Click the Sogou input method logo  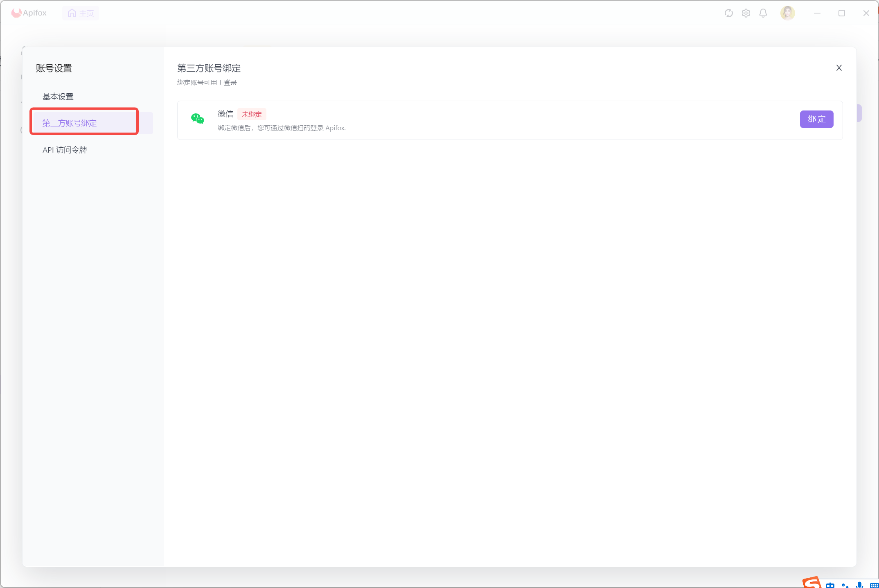[811, 583]
